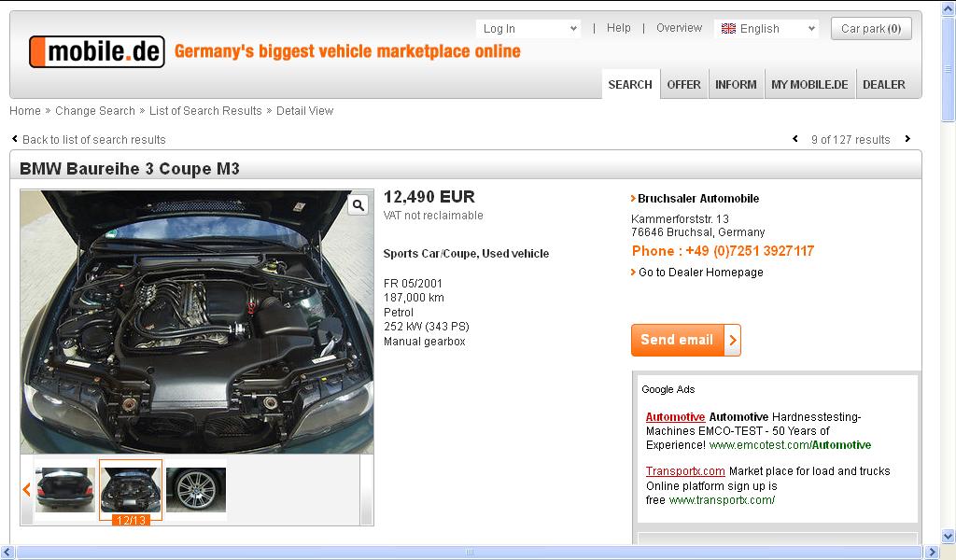Image resolution: width=956 pixels, height=560 pixels.
Task: Click the 76646 Bruchsal, Germany text
Action: pyautogui.click(x=698, y=232)
